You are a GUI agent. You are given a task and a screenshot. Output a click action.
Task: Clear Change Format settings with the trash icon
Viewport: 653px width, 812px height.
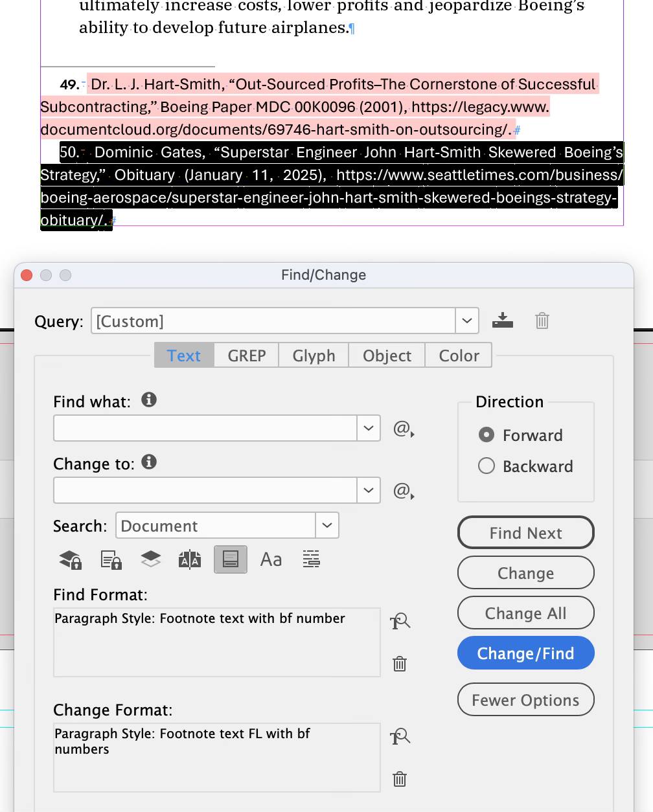(400, 779)
